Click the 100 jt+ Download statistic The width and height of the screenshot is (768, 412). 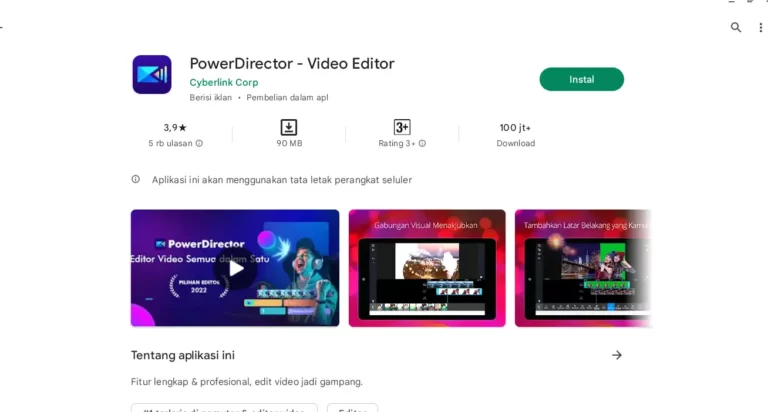pyautogui.click(x=515, y=135)
